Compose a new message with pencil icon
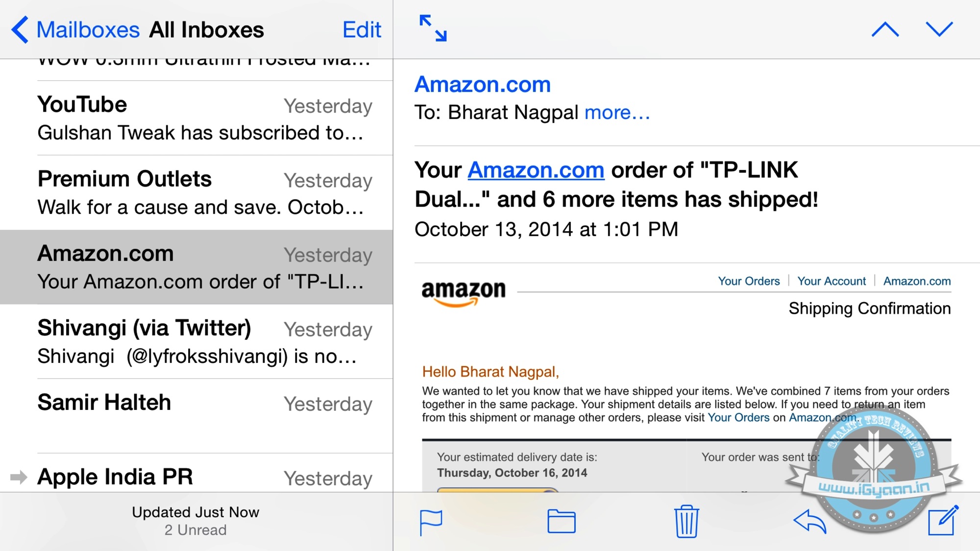This screenshot has height=551, width=980. click(943, 521)
